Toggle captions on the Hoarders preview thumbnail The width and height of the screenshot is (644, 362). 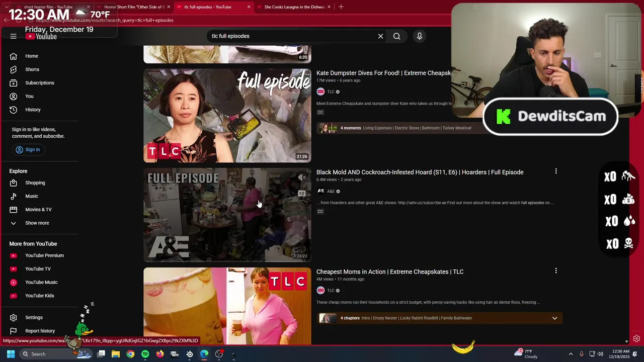[x=302, y=194]
